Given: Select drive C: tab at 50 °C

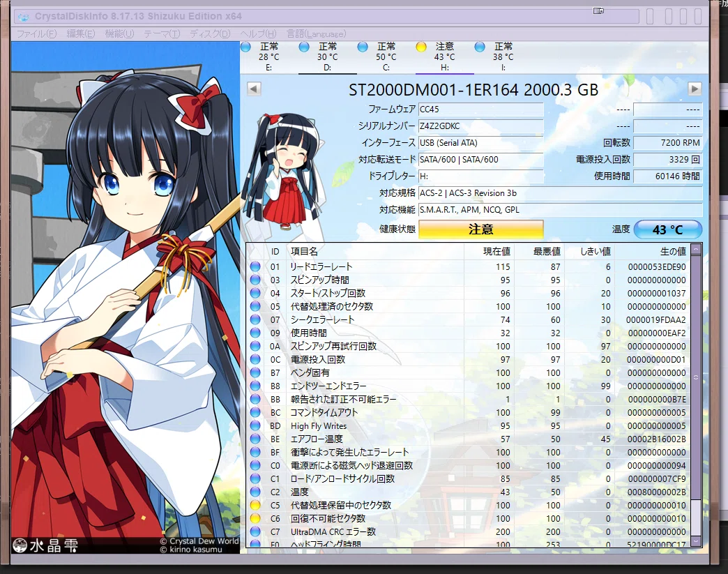Looking at the screenshot, I should point(386,57).
